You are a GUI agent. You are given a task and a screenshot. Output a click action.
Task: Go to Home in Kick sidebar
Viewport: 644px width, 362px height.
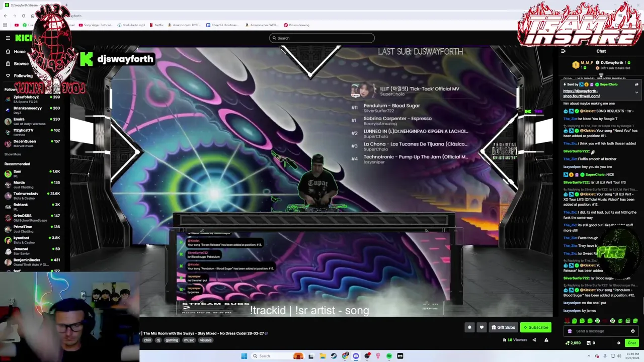(x=16, y=51)
